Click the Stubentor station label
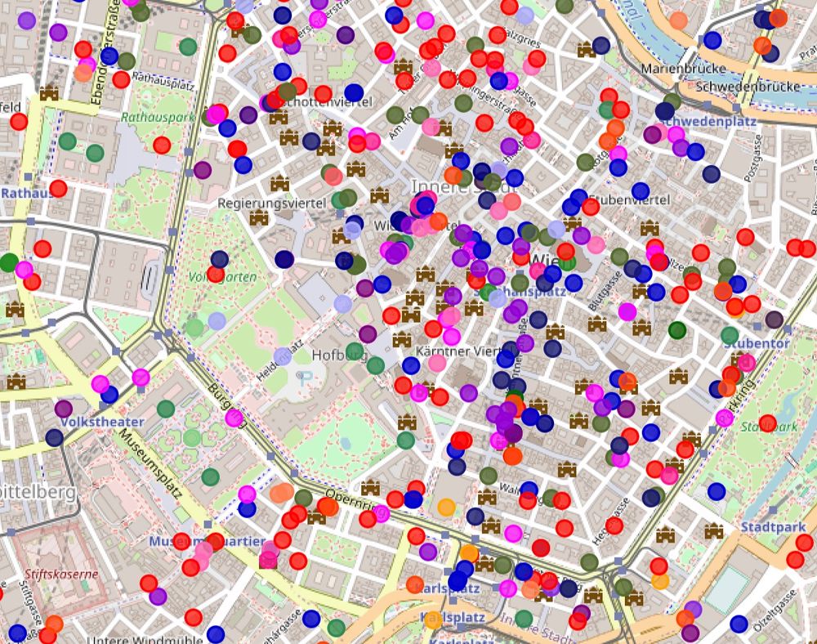817x644 pixels. coord(757,343)
